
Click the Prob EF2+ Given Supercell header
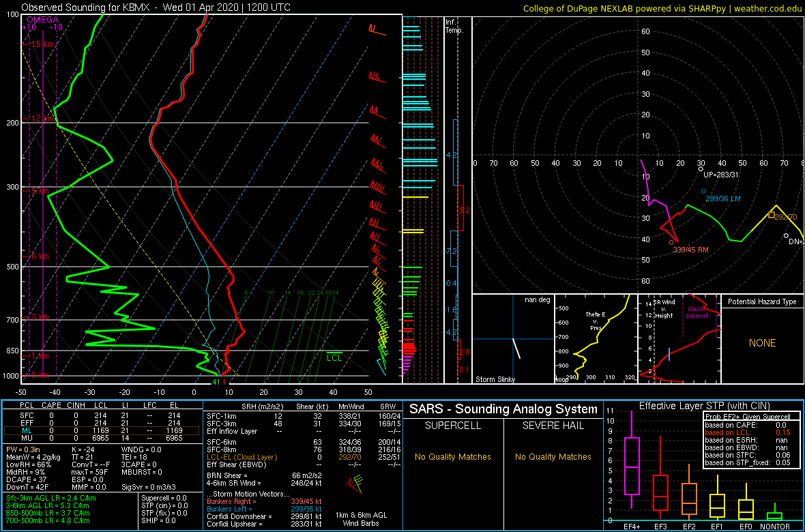(748, 417)
